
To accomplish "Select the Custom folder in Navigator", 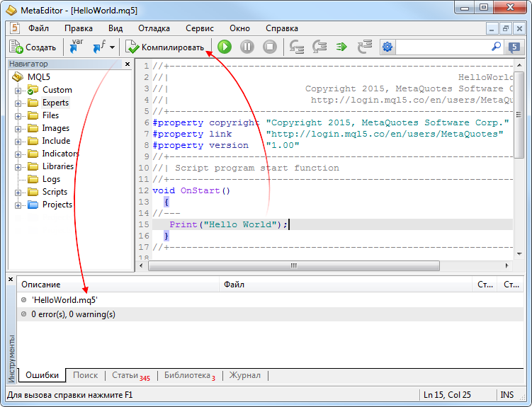I will [57, 90].
